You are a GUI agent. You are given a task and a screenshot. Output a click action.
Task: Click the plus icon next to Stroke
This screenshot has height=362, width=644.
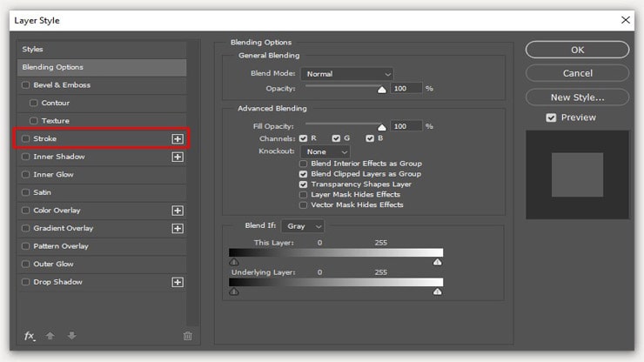(178, 139)
